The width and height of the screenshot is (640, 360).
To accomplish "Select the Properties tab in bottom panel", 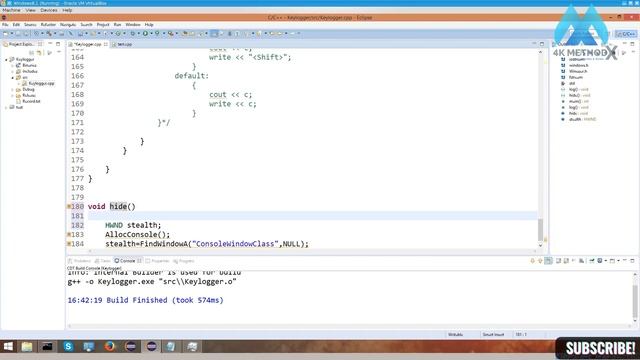I will pyautogui.click(x=157, y=261).
